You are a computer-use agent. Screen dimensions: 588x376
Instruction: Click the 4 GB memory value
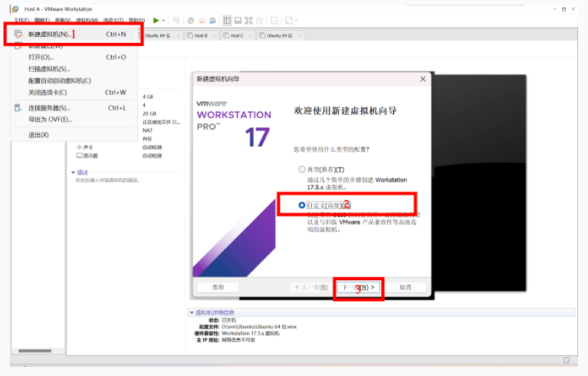[x=148, y=96]
